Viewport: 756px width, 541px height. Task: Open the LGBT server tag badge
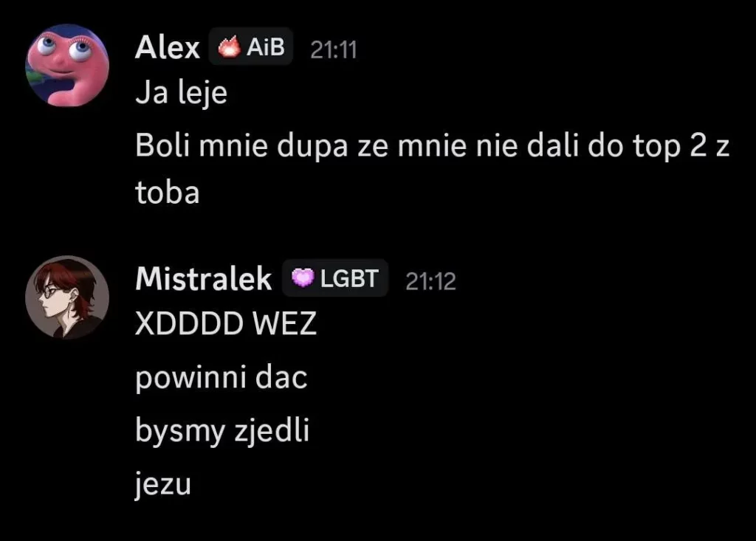click(x=335, y=278)
